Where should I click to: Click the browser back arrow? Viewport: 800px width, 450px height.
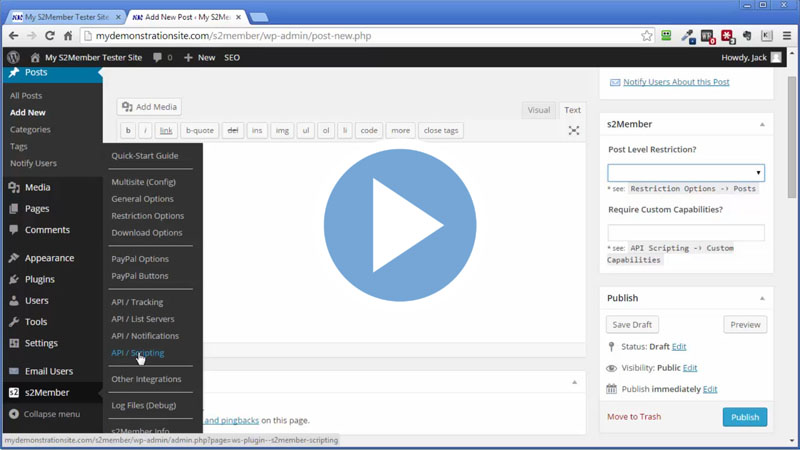point(13,36)
